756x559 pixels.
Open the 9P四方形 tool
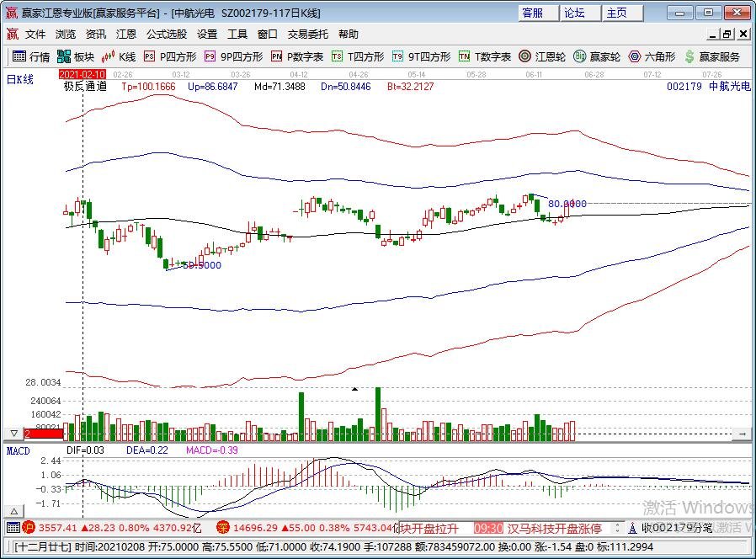pyautogui.click(x=233, y=57)
